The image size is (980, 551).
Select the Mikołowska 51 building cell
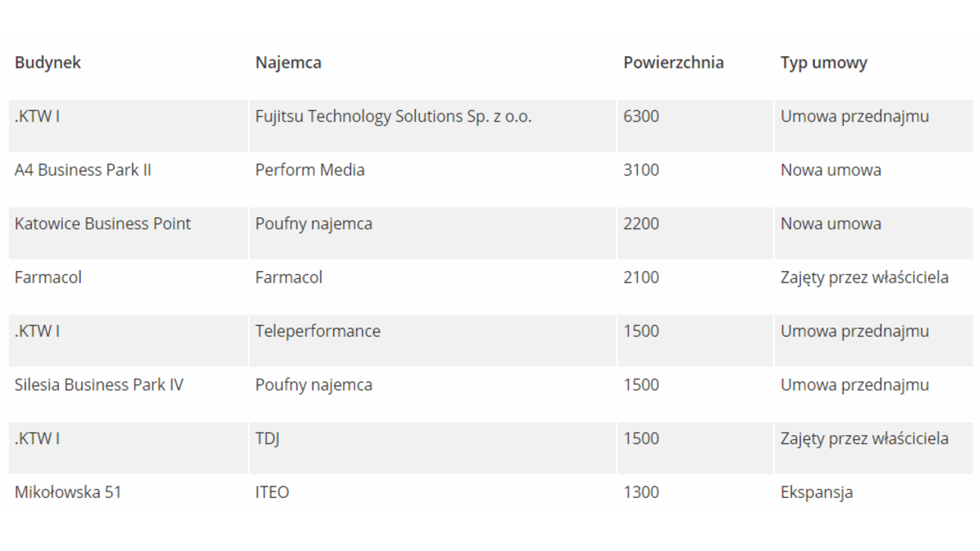pyautogui.click(x=68, y=492)
